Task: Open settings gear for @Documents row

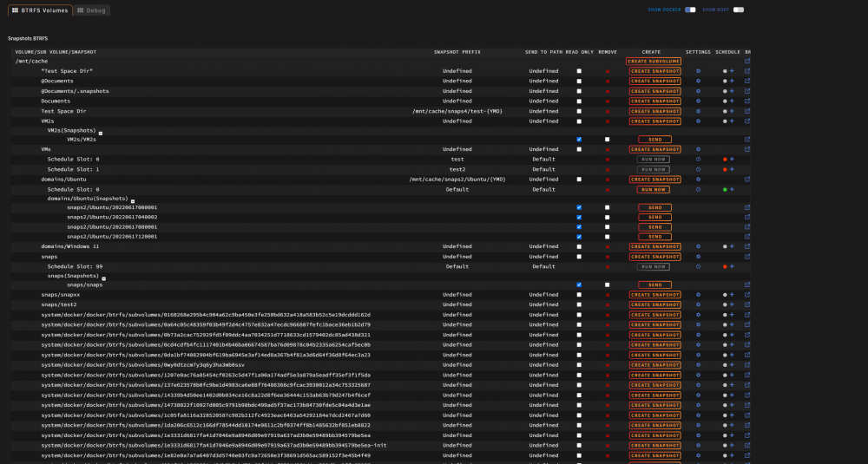Action: pos(698,82)
